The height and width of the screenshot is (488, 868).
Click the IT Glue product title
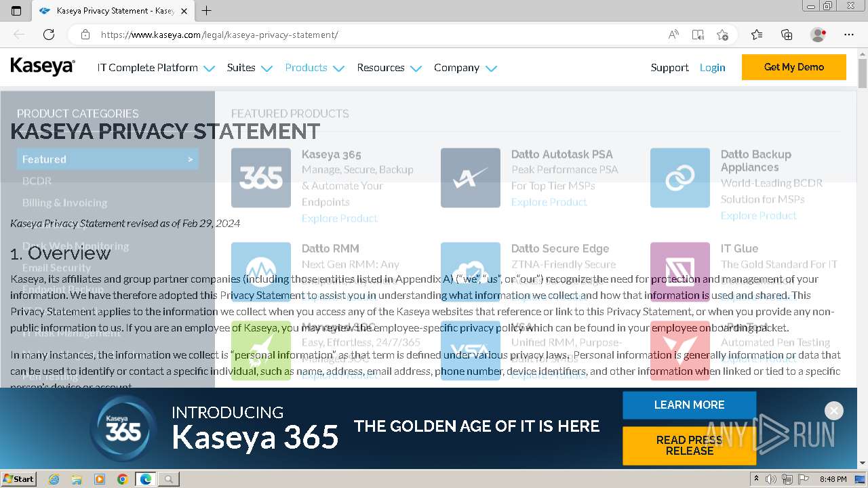point(739,249)
